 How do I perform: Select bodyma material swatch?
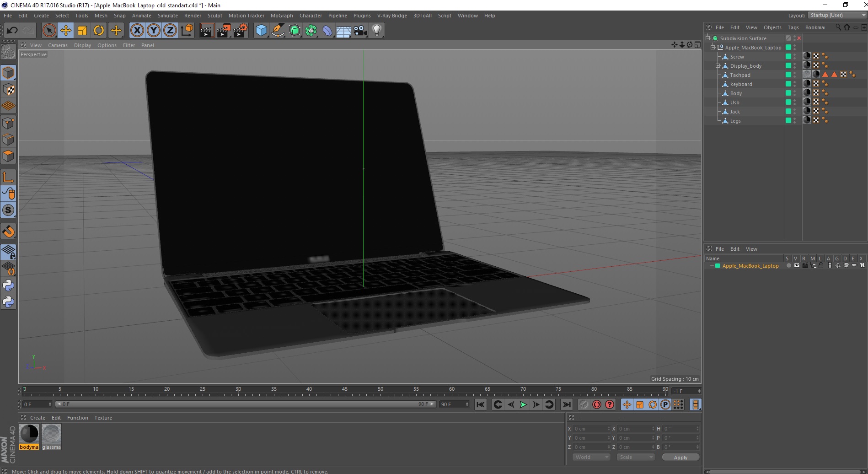pos(29,436)
